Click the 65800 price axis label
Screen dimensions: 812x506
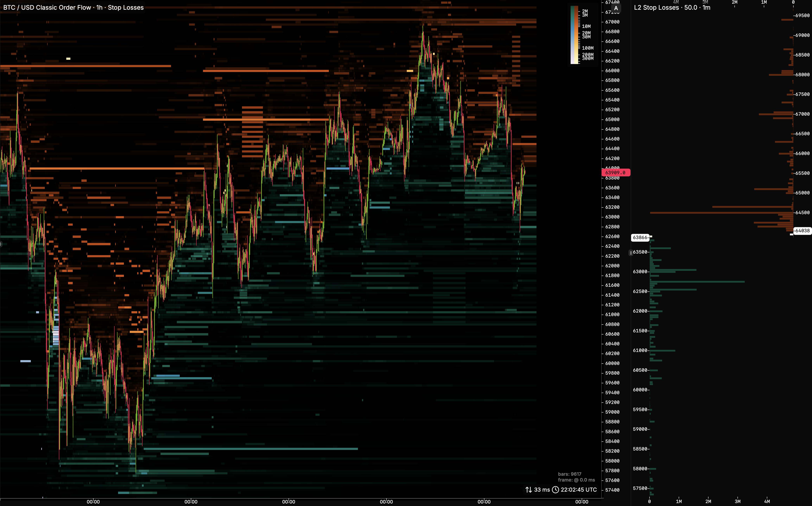pyautogui.click(x=612, y=80)
